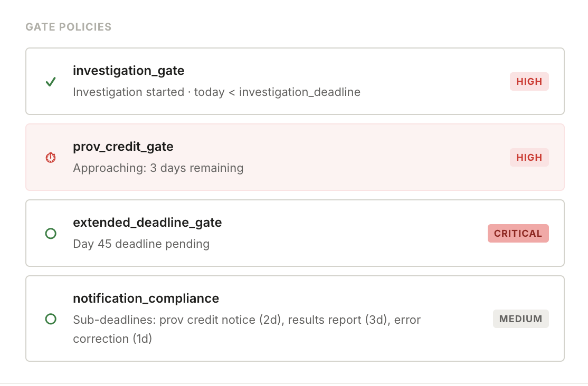Click the circle status icon on notification_compliance
Image resolution: width=588 pixels, height=386 pixels.
coord(51,319)
